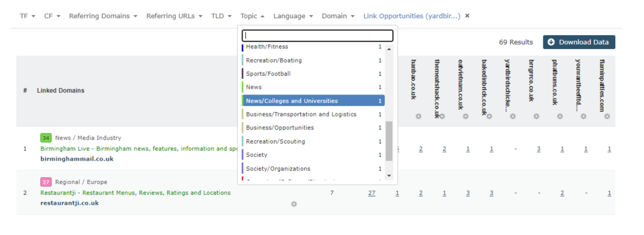Open the Language filter dropdown
Screen dimensions: 644x235
coord(293,16)
